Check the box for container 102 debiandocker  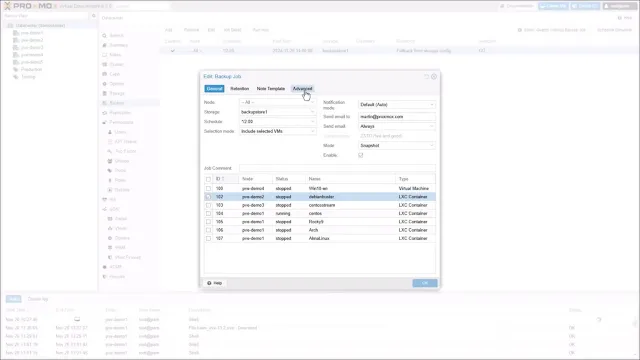[208, 197]
